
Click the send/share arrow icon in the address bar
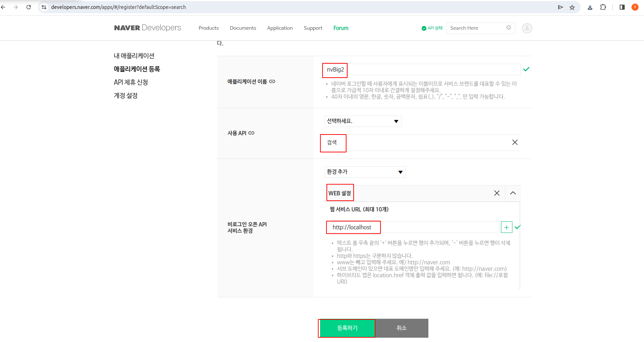click(x=560, y=7)
